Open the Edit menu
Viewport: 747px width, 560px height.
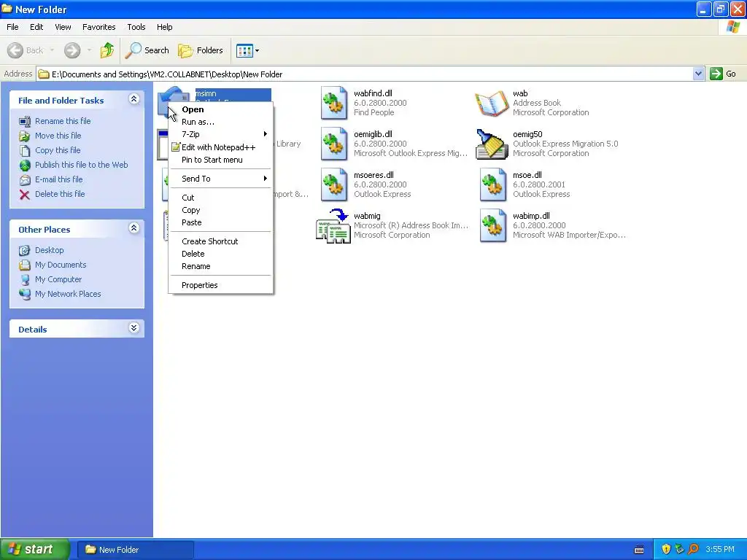pyautogui.click(x=36, y=27)
